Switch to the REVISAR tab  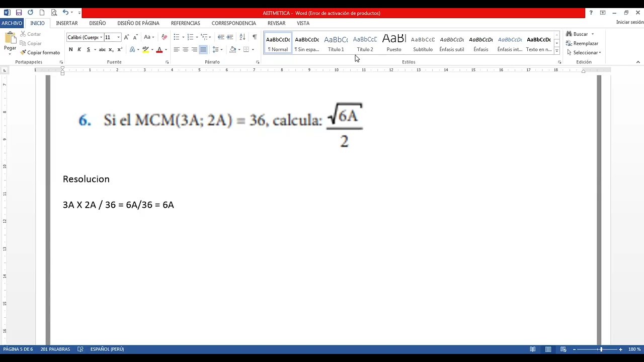(276, 23)
